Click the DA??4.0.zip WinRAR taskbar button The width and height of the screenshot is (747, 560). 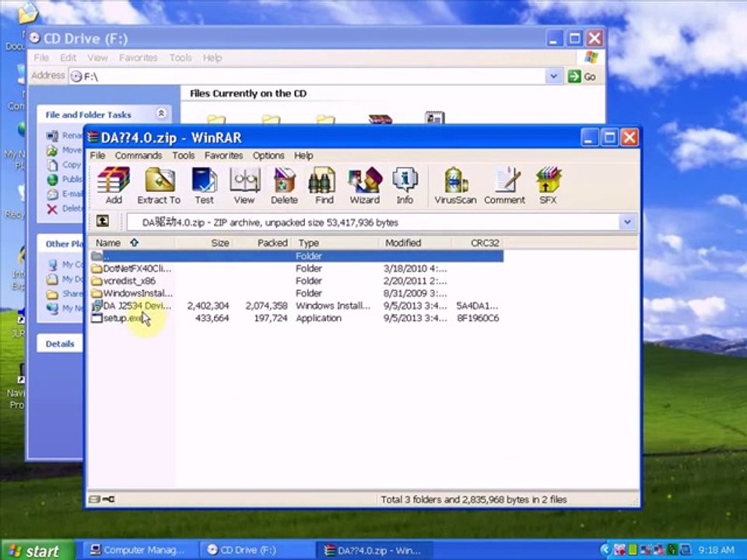(x=373, y=550)
